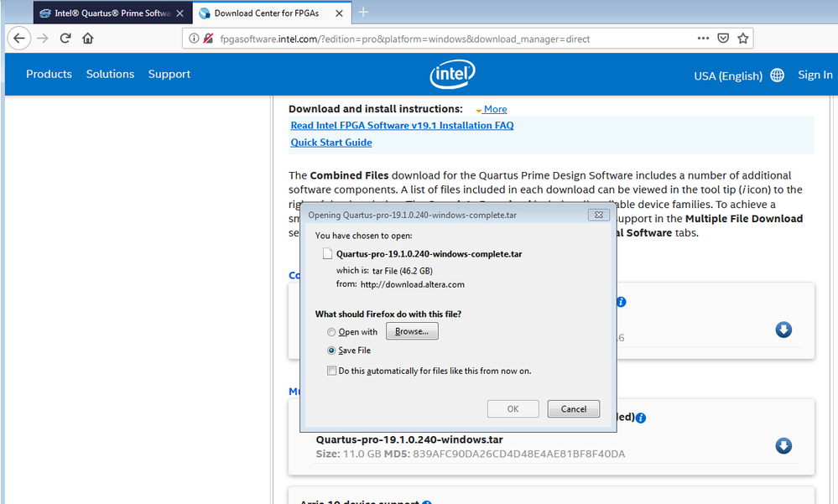Select the Open with radio button
Screen dimensions: 838x504
tap(332, 332)
